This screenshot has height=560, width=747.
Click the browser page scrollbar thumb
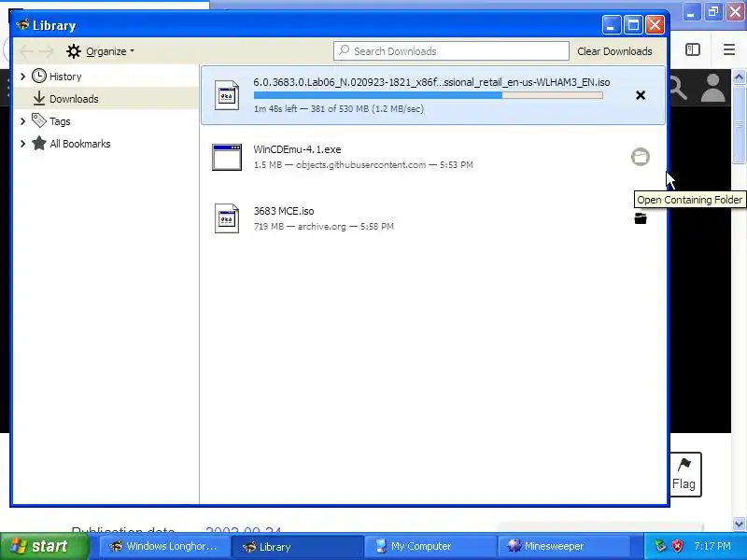(x=739, y=124)
